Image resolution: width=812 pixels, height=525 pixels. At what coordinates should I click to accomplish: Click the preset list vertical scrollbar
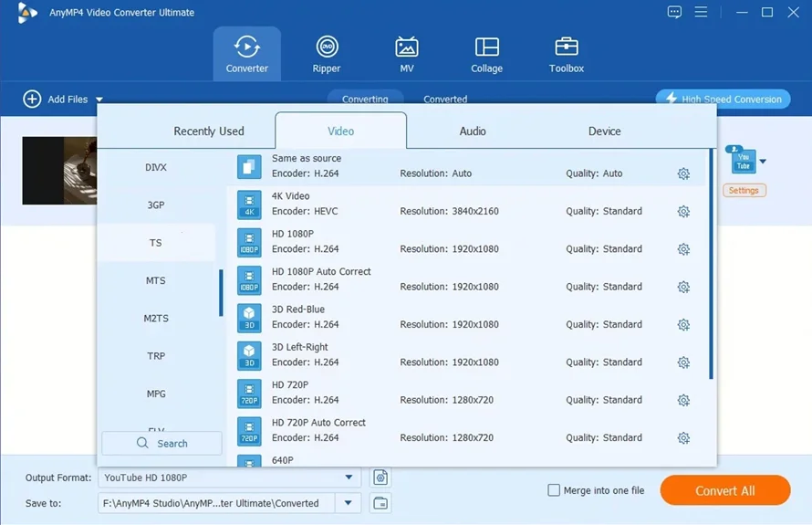coord(711,264)
